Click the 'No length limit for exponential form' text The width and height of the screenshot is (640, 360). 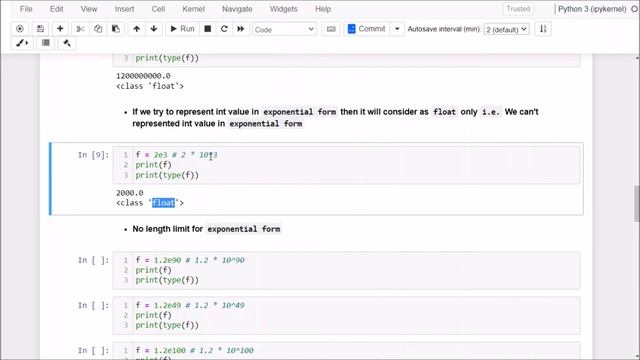(207, 229)
